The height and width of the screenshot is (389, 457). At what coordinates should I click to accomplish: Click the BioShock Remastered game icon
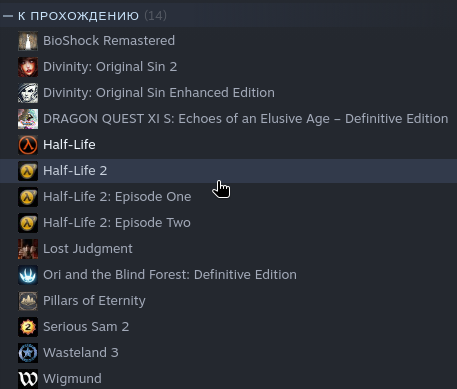point(28,41)
